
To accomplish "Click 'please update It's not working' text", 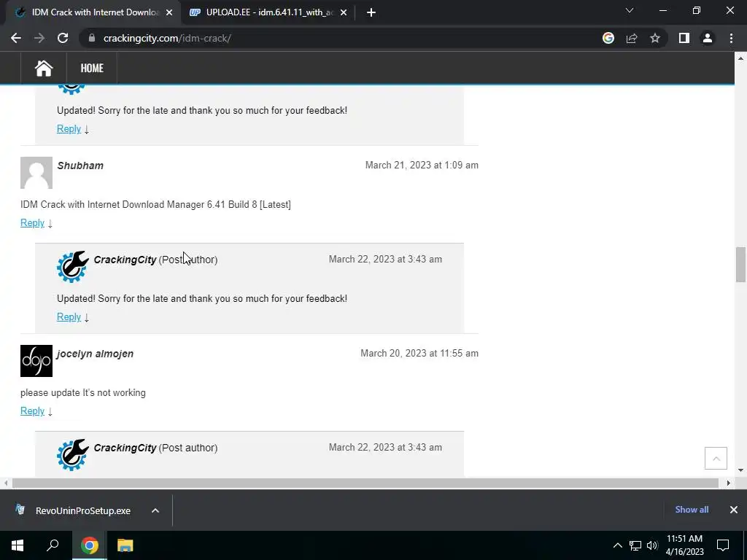I will tap(83, 393).
